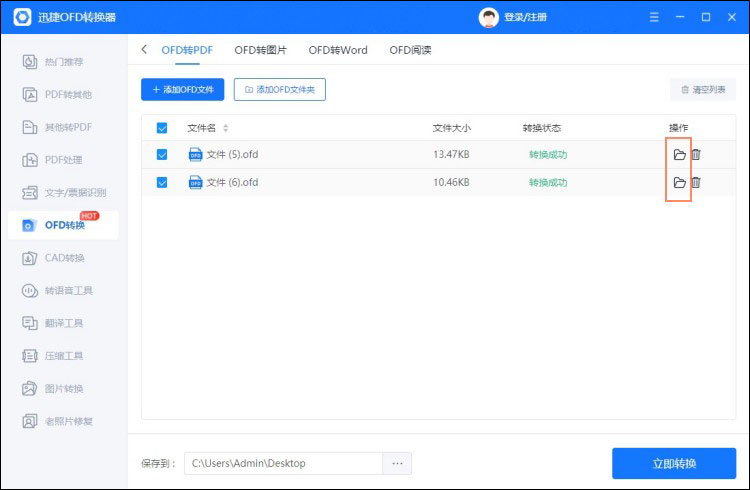Click the user avatar icon
This screenshot has width=750, height=490.
point(489,17)
